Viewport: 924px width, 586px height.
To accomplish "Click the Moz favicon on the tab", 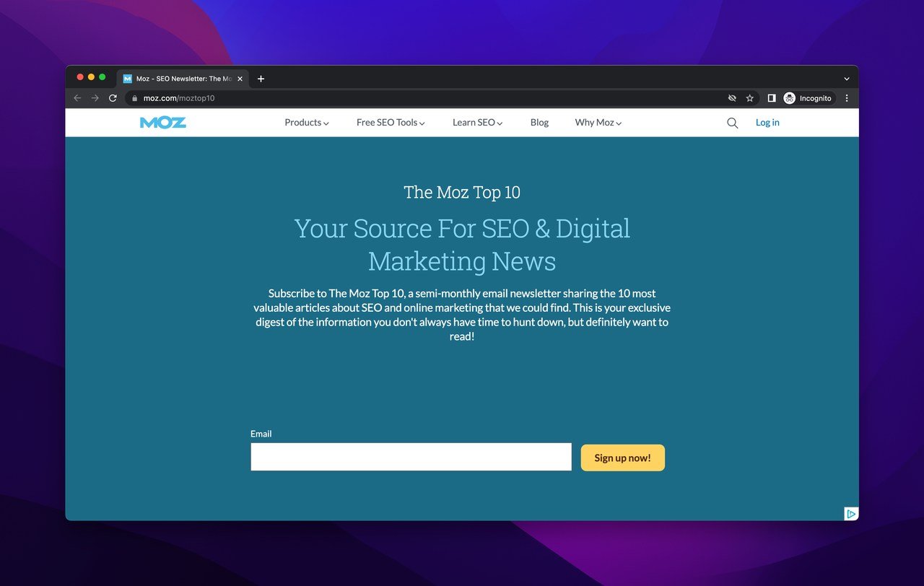I will tap(128, 79).
